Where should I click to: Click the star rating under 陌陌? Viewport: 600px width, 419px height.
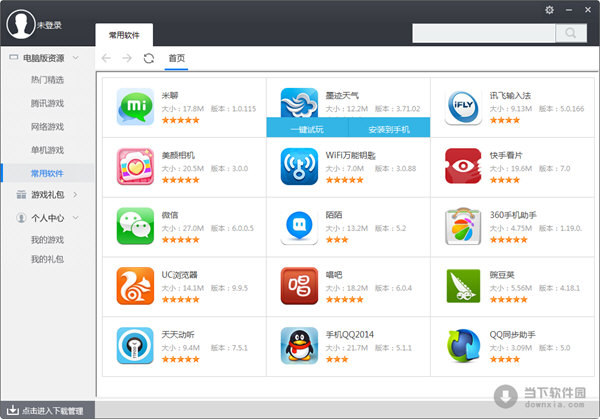pyautogui.click(x=337, y=240)
